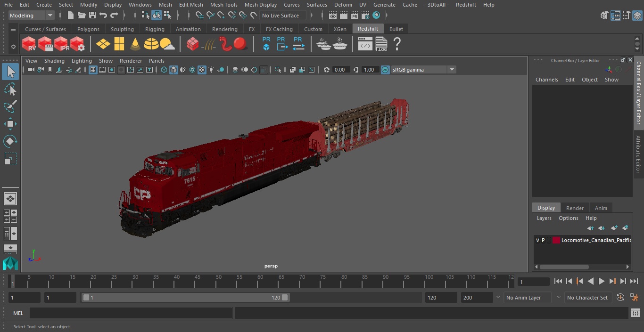Save scene disk icon in status line
The width and height of the screenshot is (644, 332).
[92, 16]
